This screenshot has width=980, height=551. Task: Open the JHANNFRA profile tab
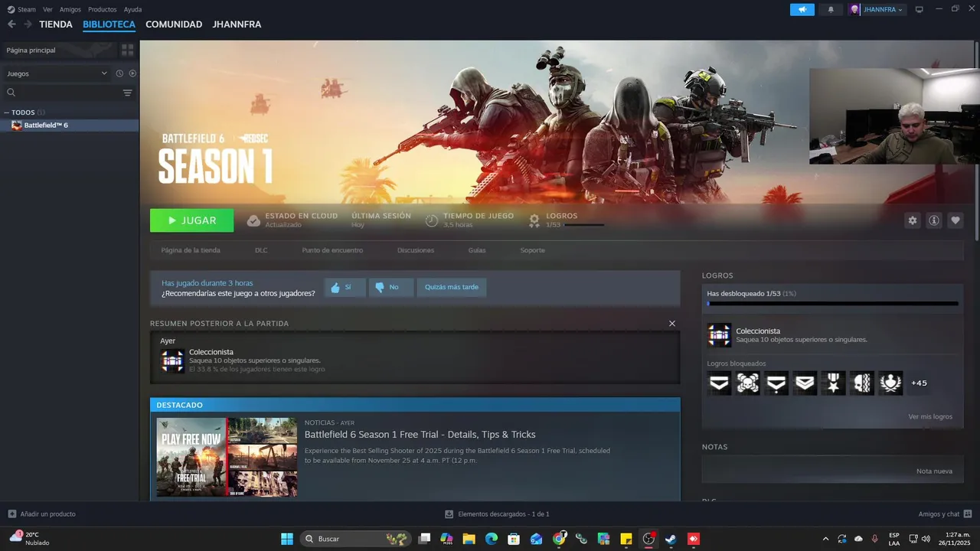(237, 24)
